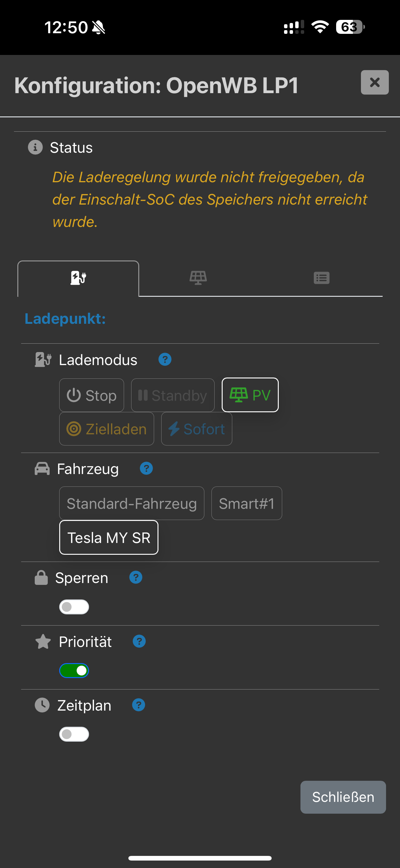Open the list view tab
The width and height of the screenshot is (400, 868).
[x=321, y=278]
